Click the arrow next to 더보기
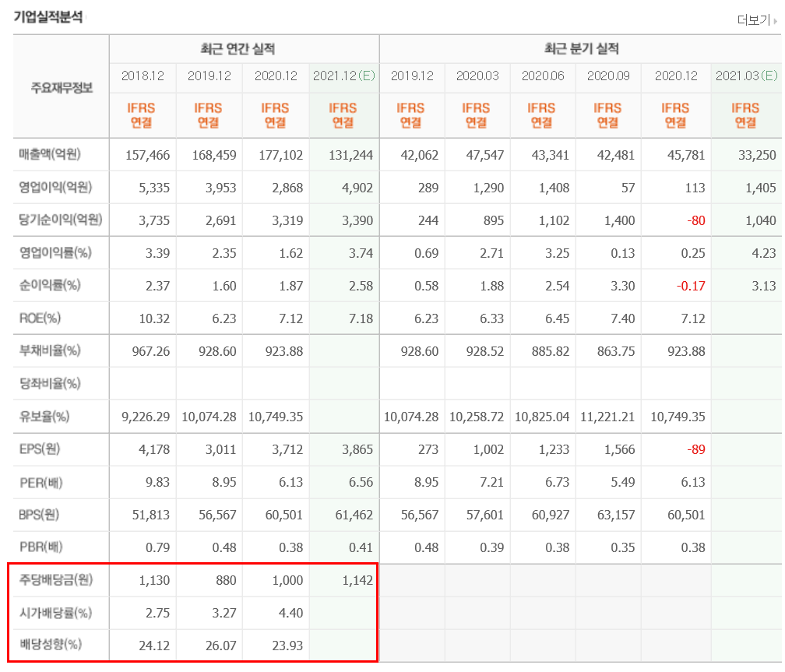 pos(776,21)
